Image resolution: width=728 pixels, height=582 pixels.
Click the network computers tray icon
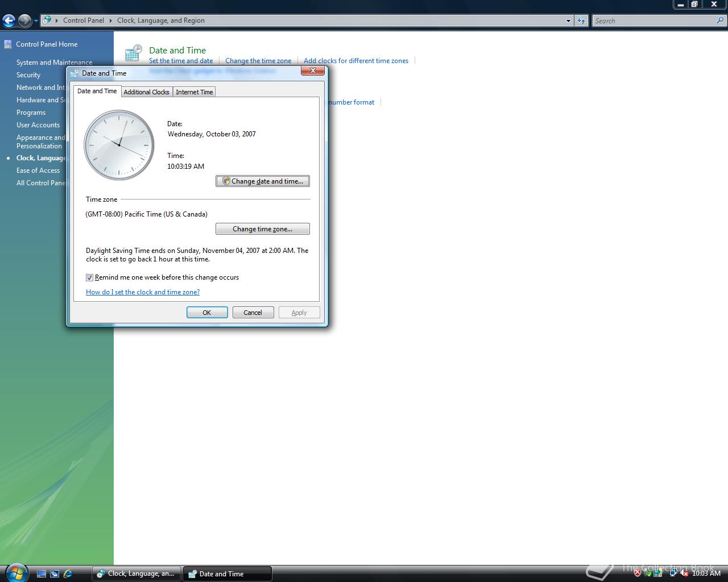point(673,573)
